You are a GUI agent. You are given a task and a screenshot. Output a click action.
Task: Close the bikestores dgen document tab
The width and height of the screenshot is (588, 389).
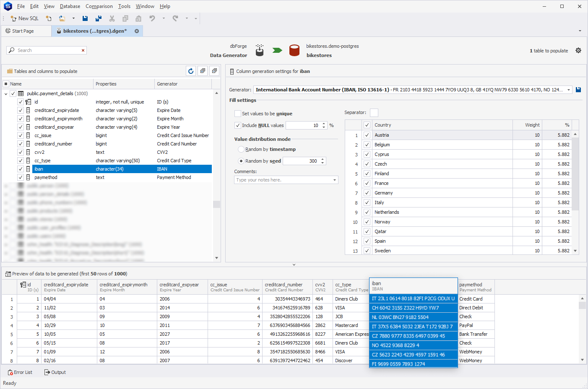point(137,31)
